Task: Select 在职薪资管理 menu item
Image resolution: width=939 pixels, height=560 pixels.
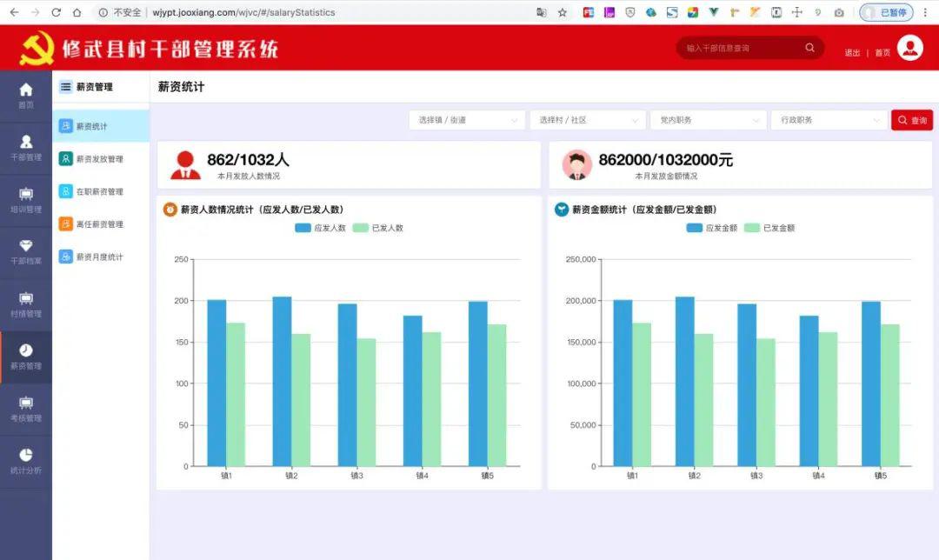Action: (99, 191)
